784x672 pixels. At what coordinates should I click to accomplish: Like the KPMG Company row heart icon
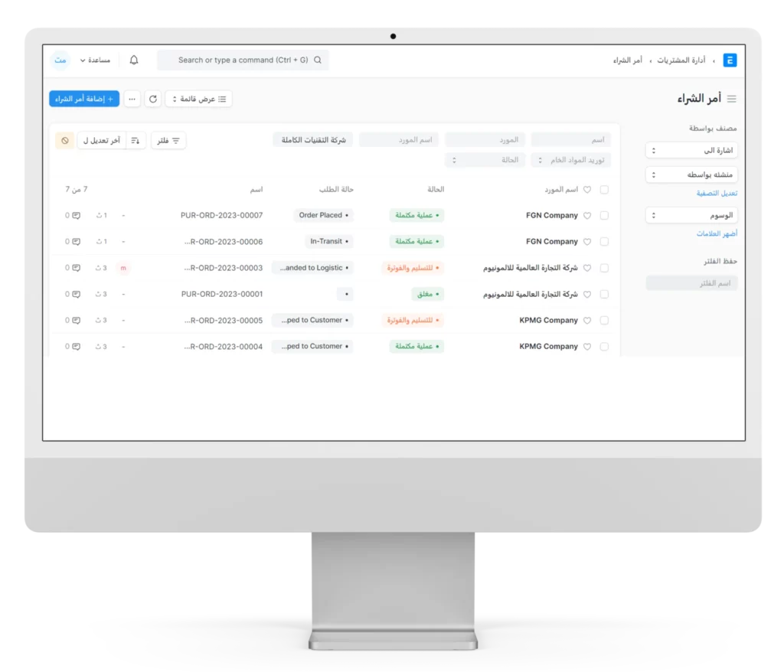(587, 321)
